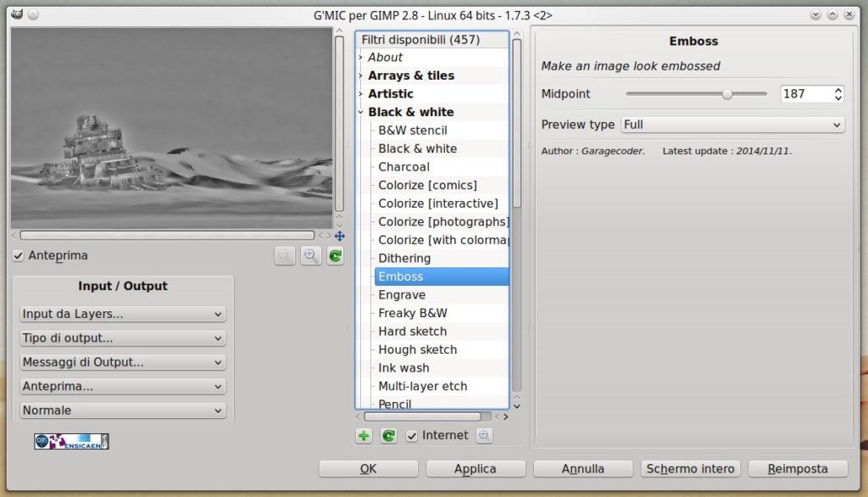Open the Input da Layers dropdown
Viewport: 868px width, 497px height.
[122, 314]
